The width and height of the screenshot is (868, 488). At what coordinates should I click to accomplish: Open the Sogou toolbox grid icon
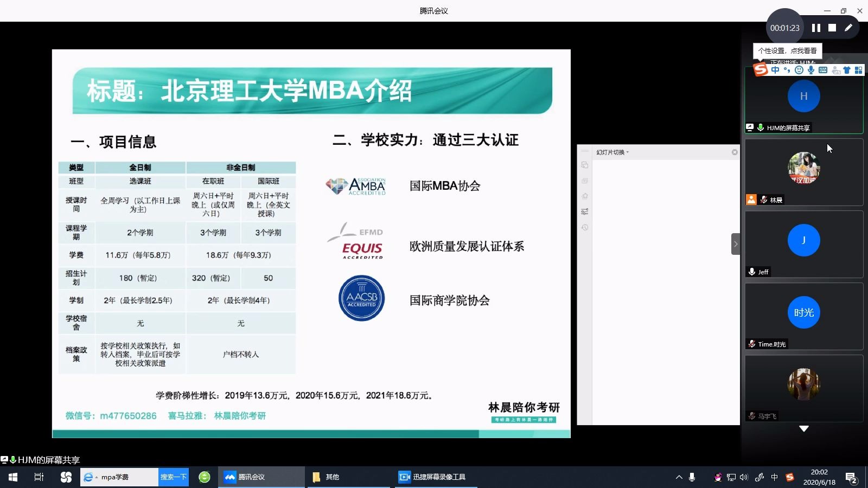click(858, 70)
